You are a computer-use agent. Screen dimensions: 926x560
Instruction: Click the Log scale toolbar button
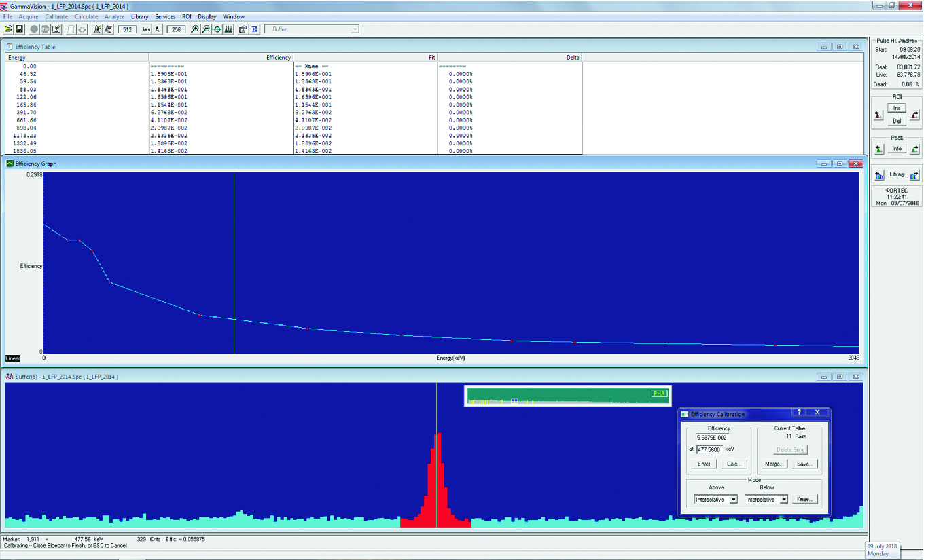tap(146, 29)
